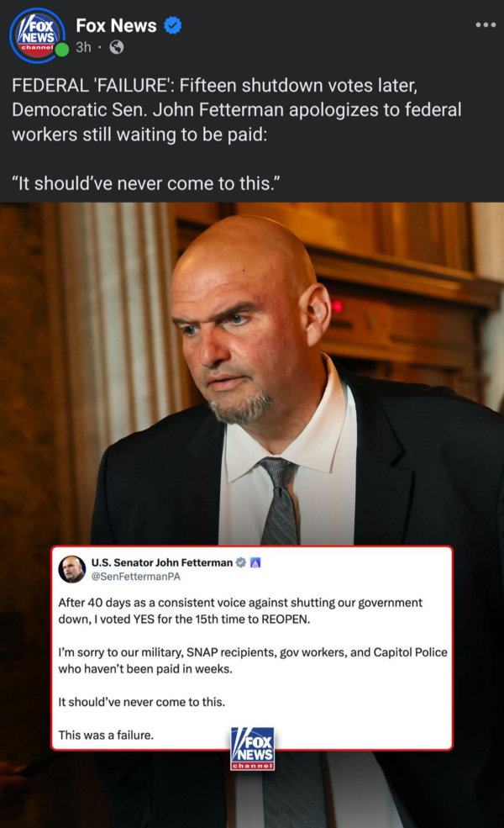Select the @SenFettermanPA handle
This screenshot has width=504, height=828.
[x=135, y=577]
